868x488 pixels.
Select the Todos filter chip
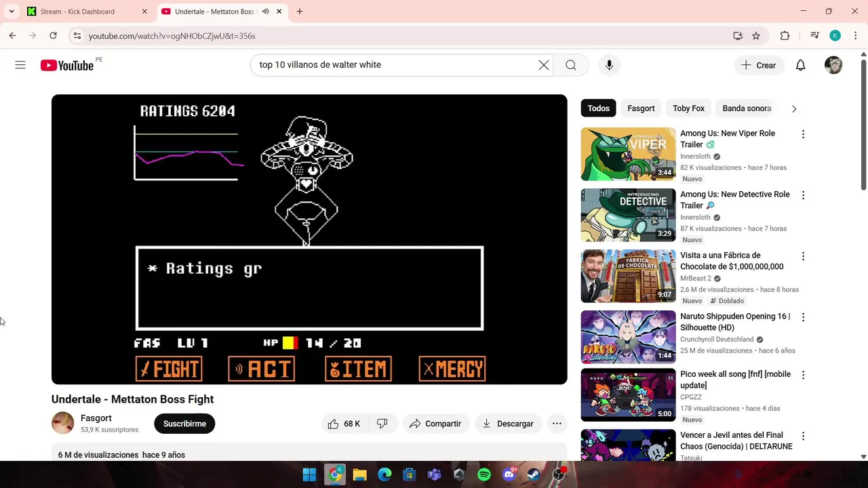pyautogui.click(x=598, y=108)
